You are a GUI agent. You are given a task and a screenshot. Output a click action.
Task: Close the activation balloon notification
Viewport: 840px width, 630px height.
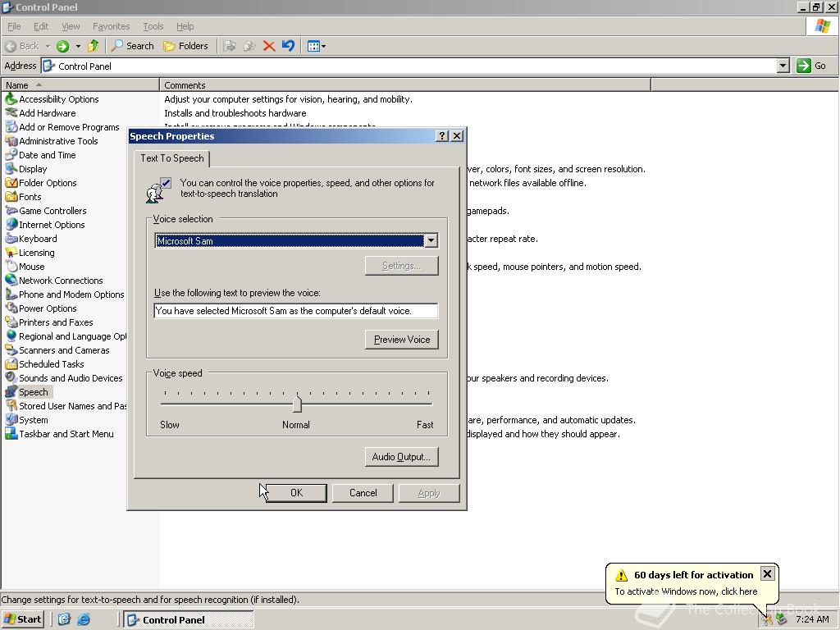click(767, 574)
